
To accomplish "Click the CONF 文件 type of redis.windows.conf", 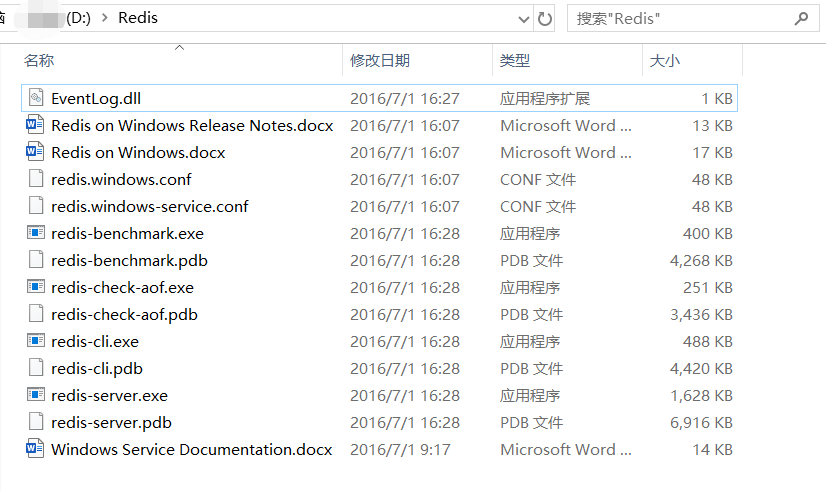I will coord(538,180).
